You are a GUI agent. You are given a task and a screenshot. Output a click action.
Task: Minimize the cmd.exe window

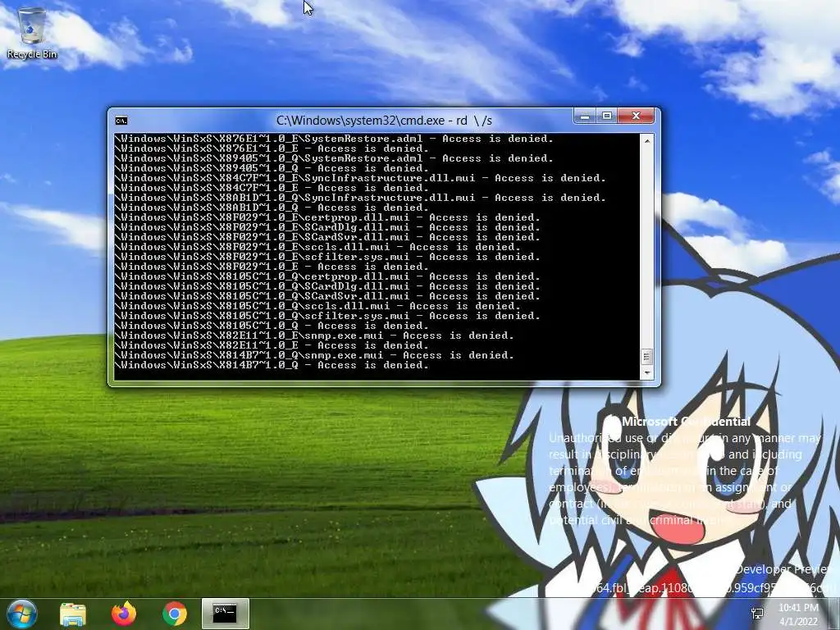[x=585, y=116]
